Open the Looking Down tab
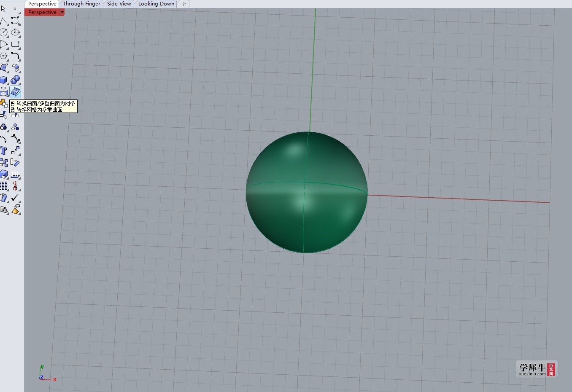This screenshot has width=572, height=392. click(x=156, y=4)
